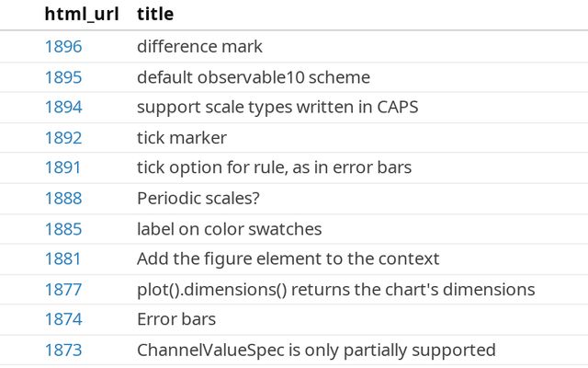Open issue link 1895
The image size is (588, 368).
coord(63,77)
